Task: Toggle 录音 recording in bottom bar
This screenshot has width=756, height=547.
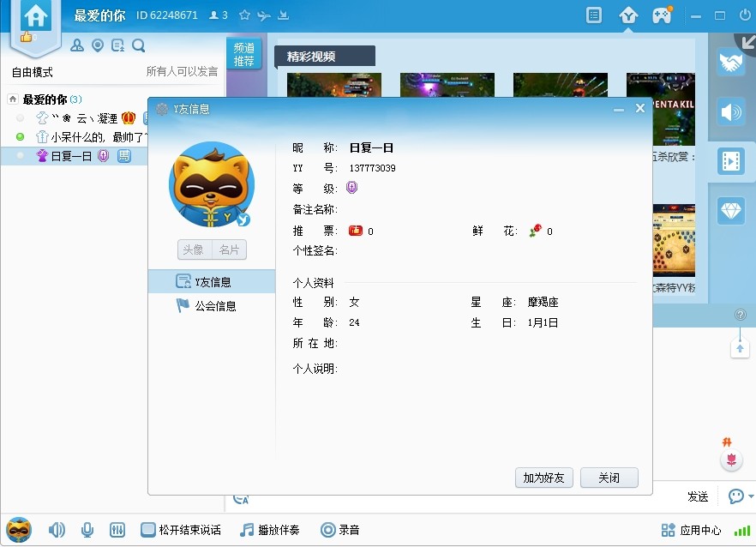Action: coord(339,530)
